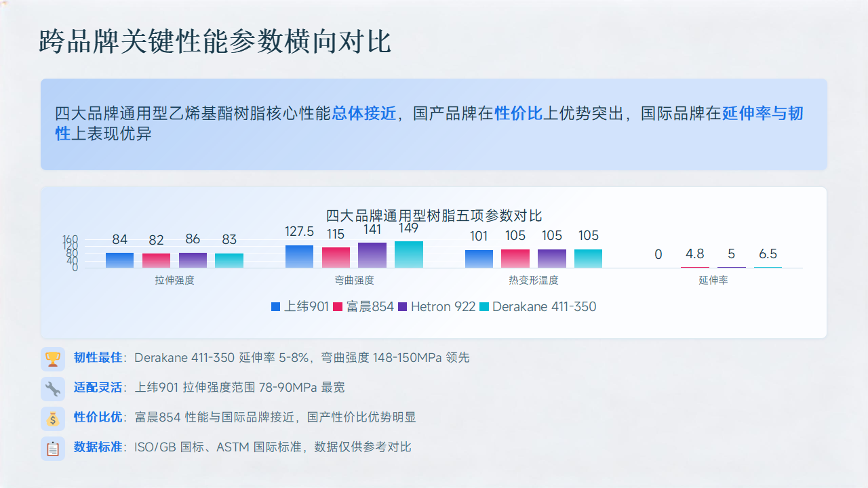
Task: Click text ISO/GB 国标、ASTM 国际标准
Action: click(x=218, y=447)
